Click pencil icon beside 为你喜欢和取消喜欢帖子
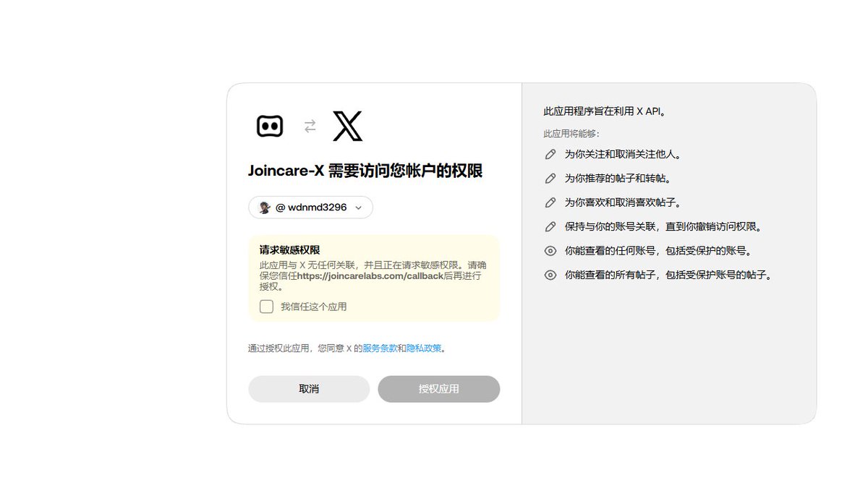 pyautogui.click(x=550, y=202)
